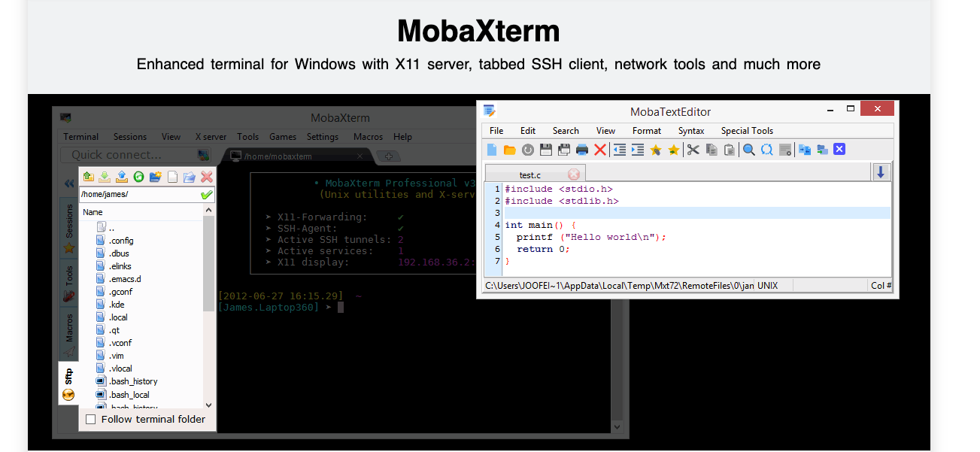Click the session icon in Quick connect box
Screen dimensions: 980x452
click(x=203, y=155)
